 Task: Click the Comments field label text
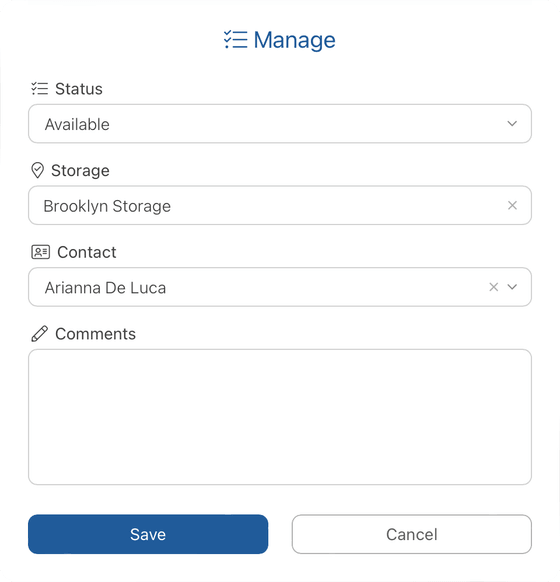click(95, 334)
